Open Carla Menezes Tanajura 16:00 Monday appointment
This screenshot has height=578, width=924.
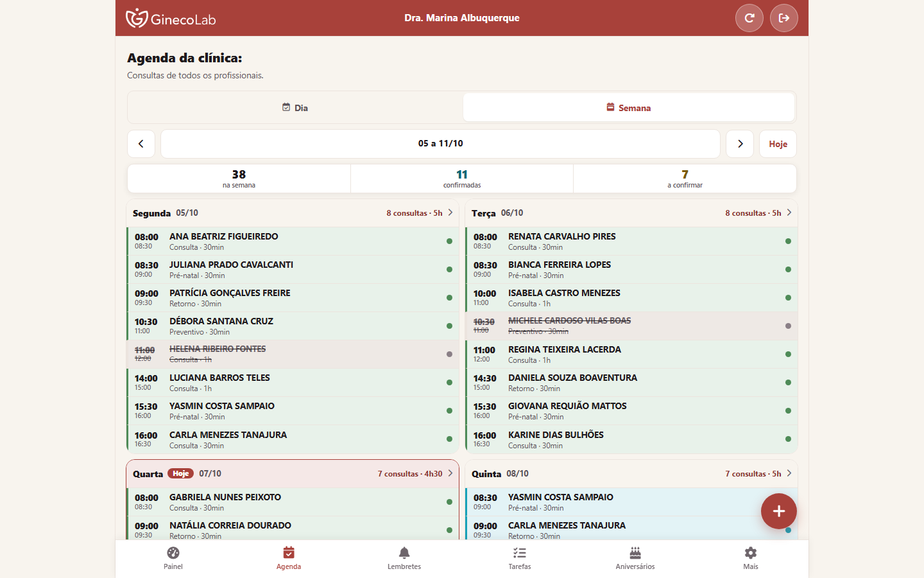pyautogui.click(x=293, y=439)
